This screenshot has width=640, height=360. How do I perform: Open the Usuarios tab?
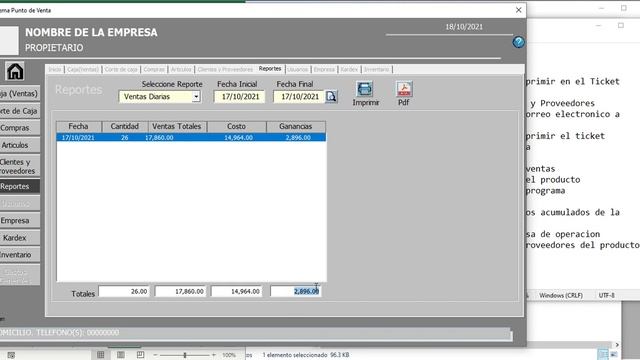pos(298,69)
